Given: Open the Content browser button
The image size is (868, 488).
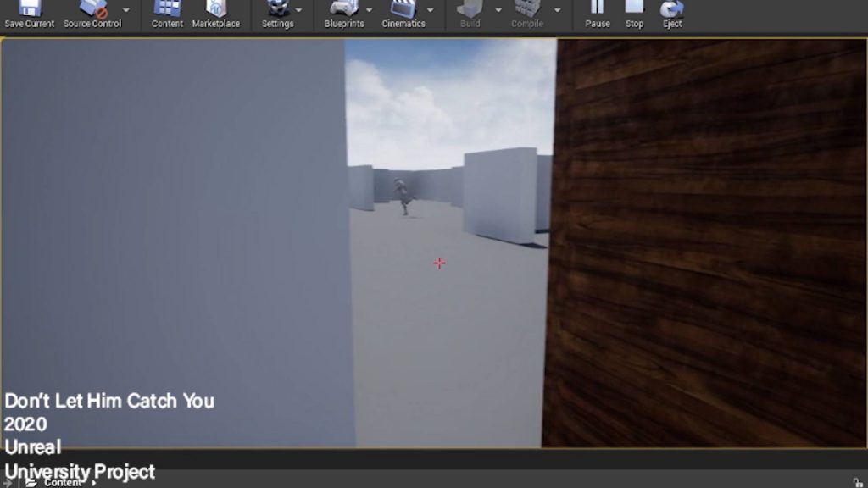Looking at the screenshot, I should pos(167,15).
